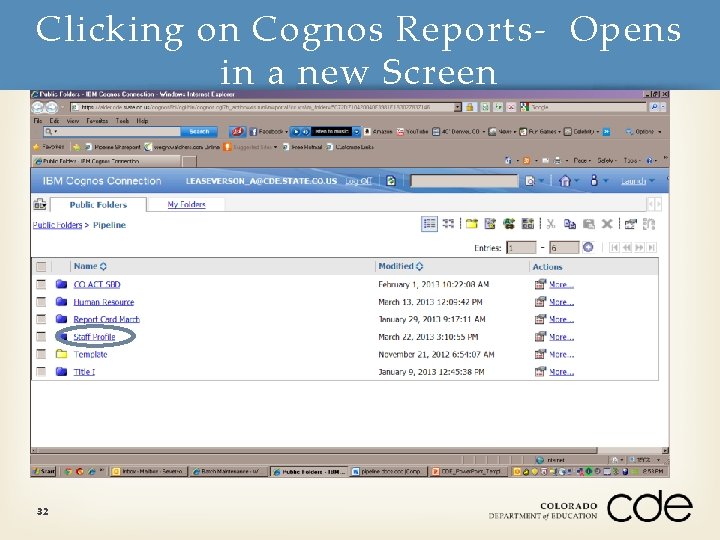720x540 pixels.
Task: Switch to Details view icon
Action: coord(448,224)
